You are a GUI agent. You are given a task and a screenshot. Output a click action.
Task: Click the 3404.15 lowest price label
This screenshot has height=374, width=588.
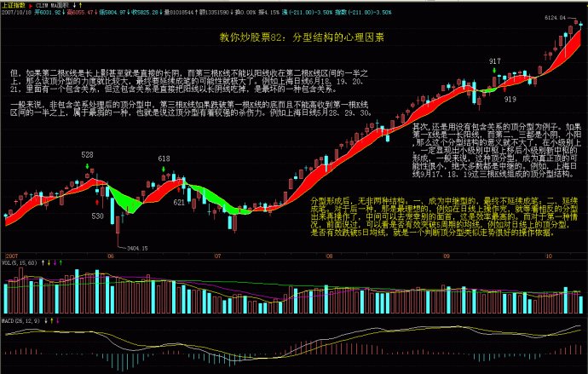point(137,248)
